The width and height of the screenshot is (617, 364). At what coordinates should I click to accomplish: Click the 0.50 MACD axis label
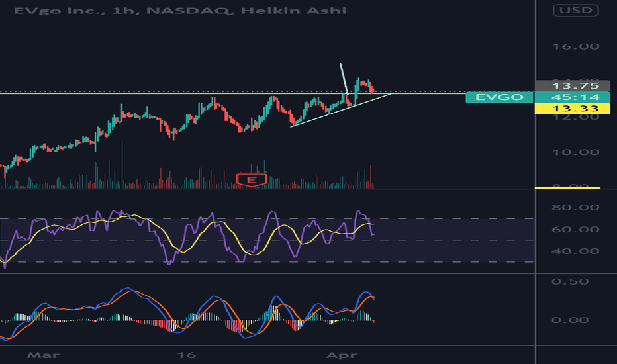[x=570, y=281]
